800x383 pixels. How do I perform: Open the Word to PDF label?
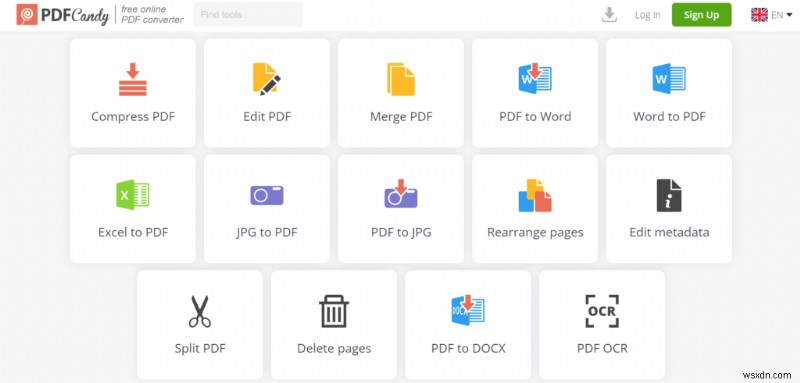669,116
